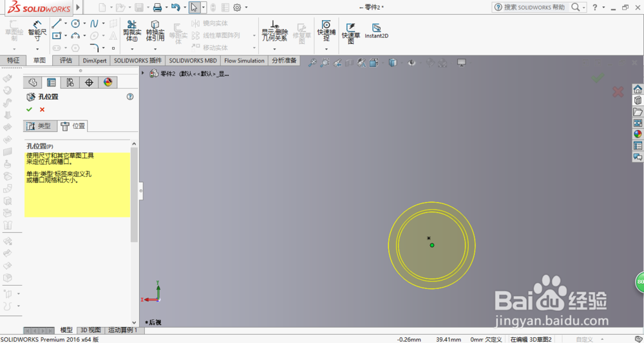Open View Settings monitor icon

click(462, 63)
